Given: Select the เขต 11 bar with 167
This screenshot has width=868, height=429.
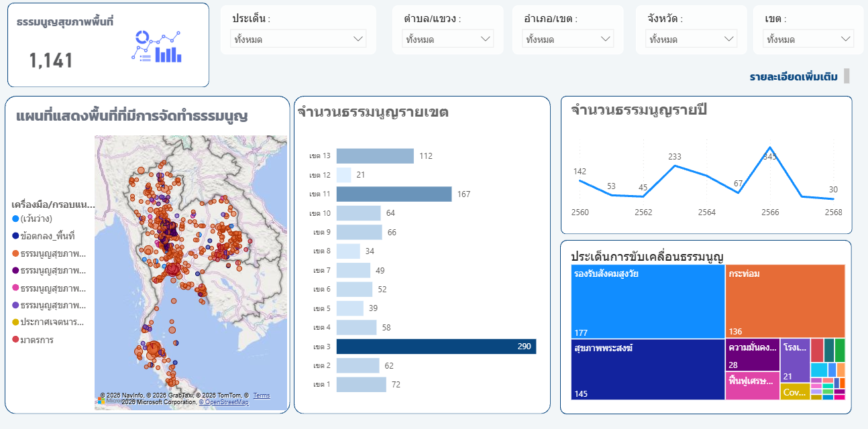Looking at the screenshot, I should [x=394, y=194].
